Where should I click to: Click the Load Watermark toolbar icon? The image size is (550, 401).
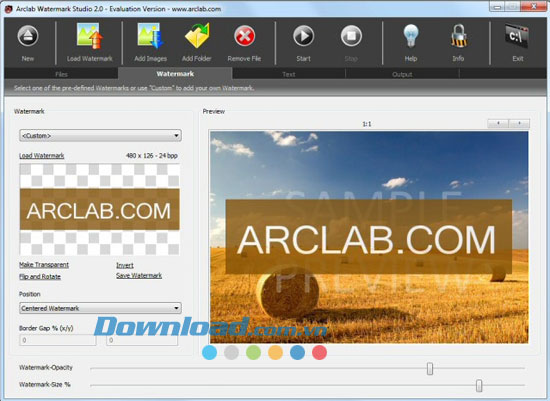(90, 35)
